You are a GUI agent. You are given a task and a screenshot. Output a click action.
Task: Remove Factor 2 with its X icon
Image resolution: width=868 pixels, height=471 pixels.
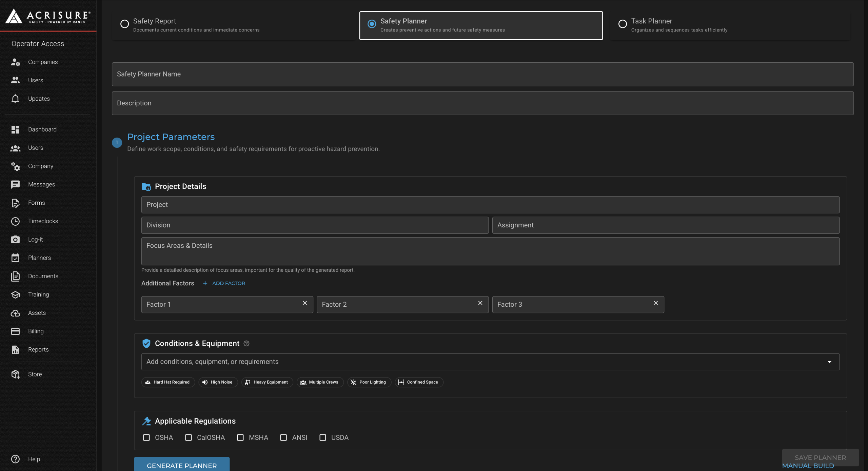pos(480,303)
